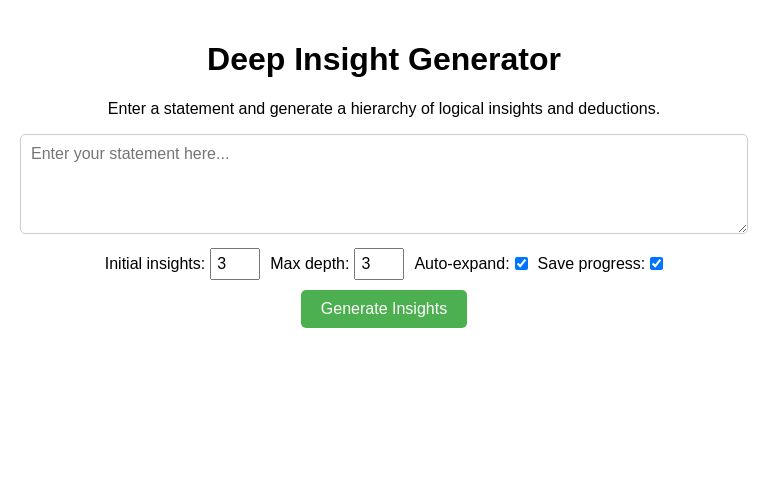768x480 pixels.
Task: Click the Generate Insights button
Action: click(384, 309)
